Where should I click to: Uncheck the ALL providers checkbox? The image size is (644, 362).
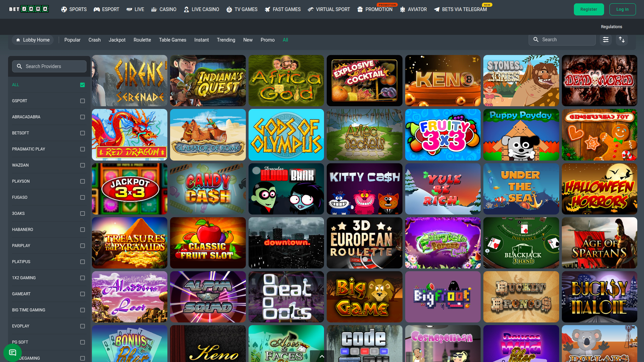click(x=83, y=85)
